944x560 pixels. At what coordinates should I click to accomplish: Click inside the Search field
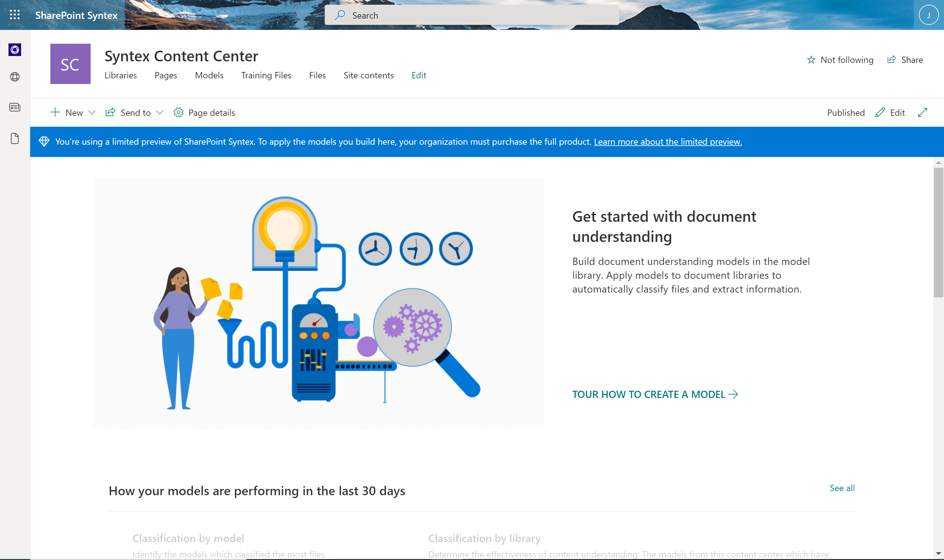click(472, 15)
